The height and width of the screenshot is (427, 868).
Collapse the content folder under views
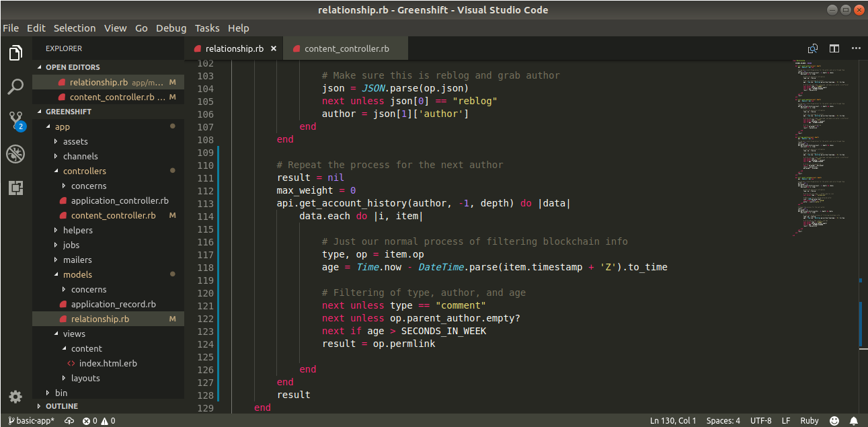pyautogui.click(x=108, y=348)
